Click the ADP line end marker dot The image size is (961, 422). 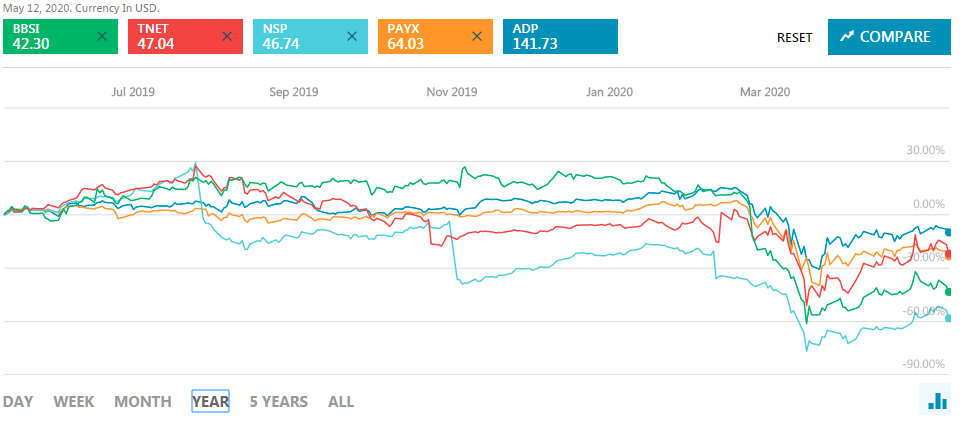[x=948, y=231]
